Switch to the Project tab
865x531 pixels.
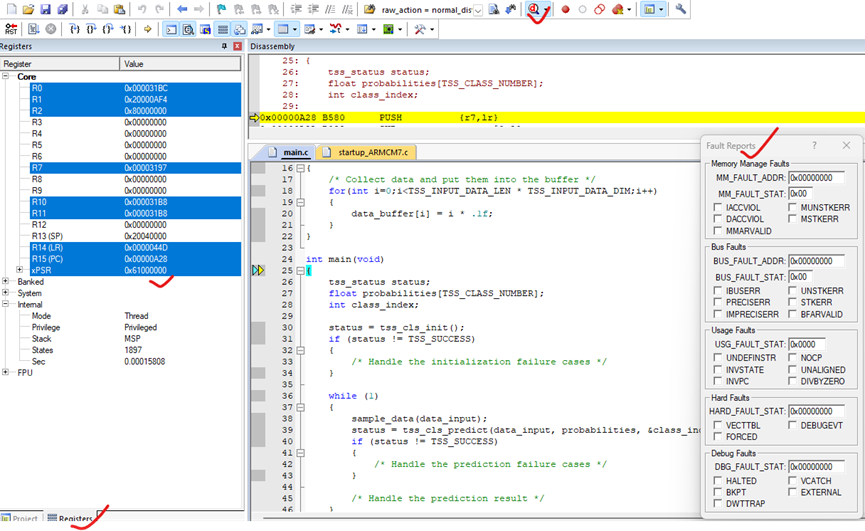tap(20, 518)
